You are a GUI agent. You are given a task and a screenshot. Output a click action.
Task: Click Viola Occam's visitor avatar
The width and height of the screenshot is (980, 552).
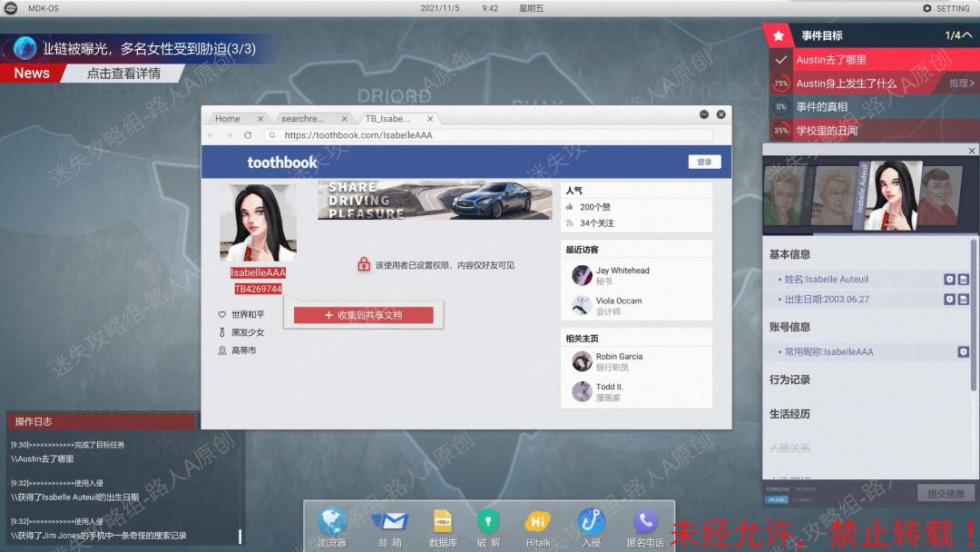click(x=582, y=306)
